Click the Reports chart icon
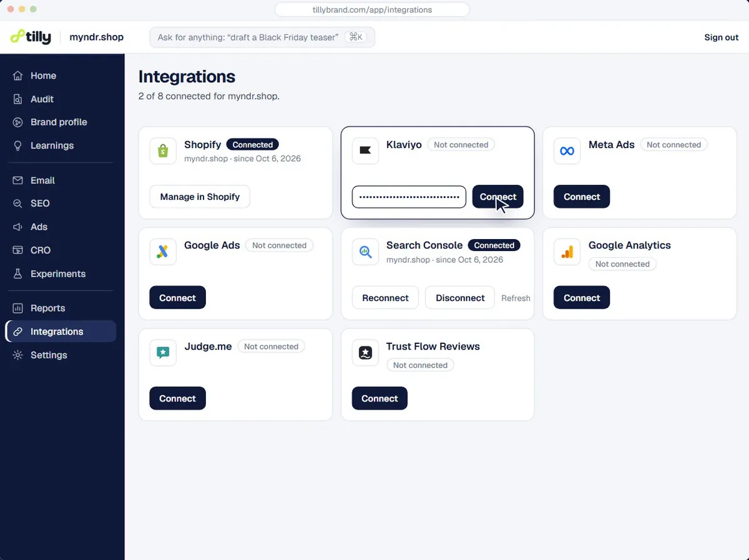This screenshot has width=749, height=560. 18,308
